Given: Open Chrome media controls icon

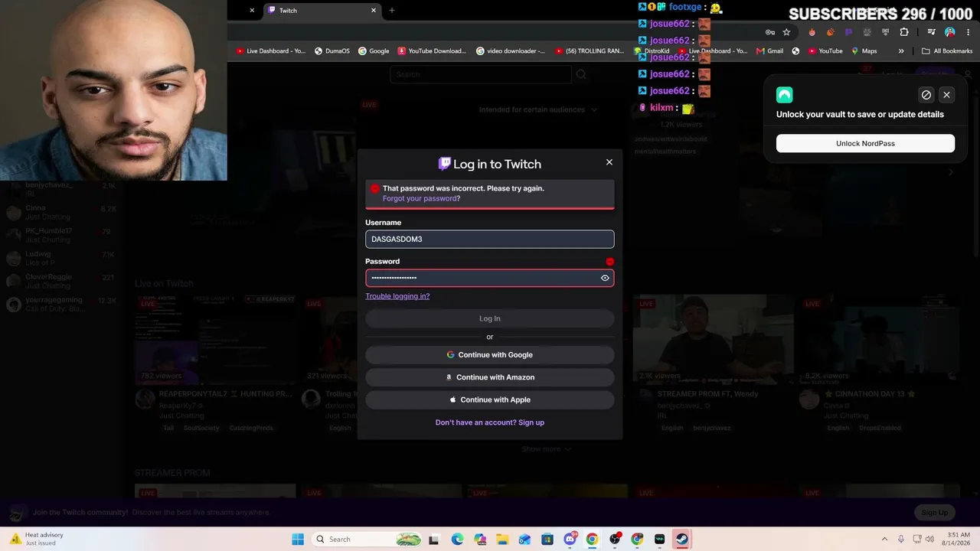Looking at the screenshot, I should tap(931, 32).
